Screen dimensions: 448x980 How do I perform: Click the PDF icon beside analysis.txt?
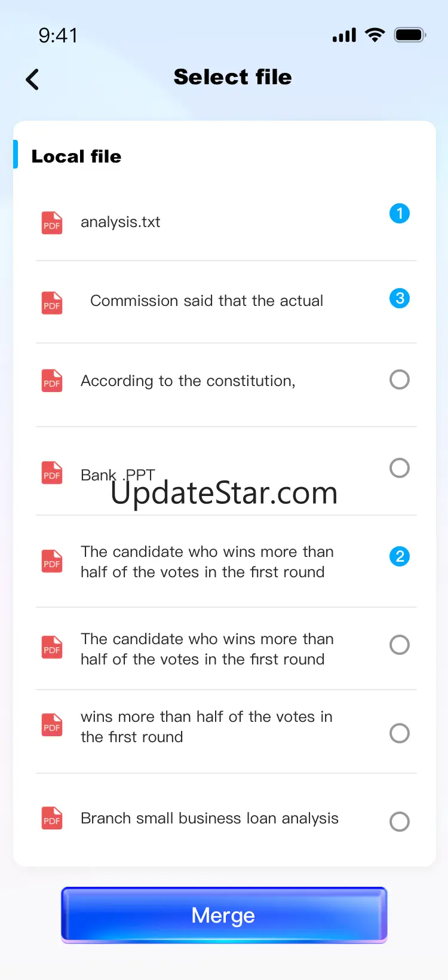click(x=52, y=223)
